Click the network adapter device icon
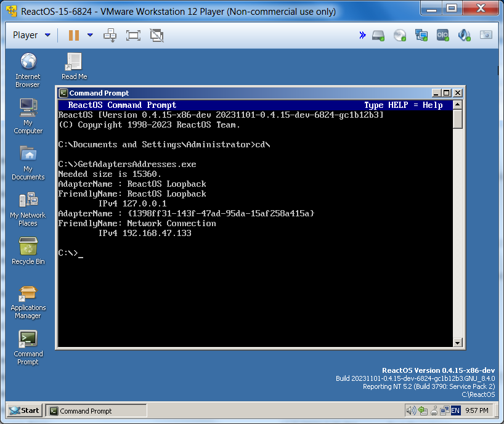 coord(421,35)
